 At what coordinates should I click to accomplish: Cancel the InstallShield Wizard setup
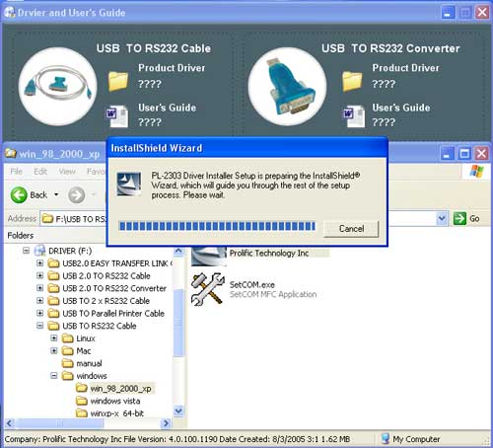[351, 229]
